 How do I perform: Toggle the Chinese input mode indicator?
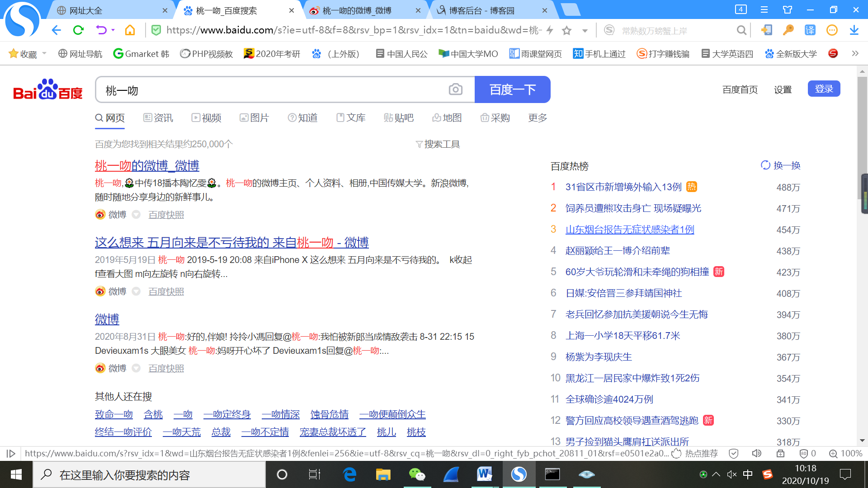click(x=748, y=474)
